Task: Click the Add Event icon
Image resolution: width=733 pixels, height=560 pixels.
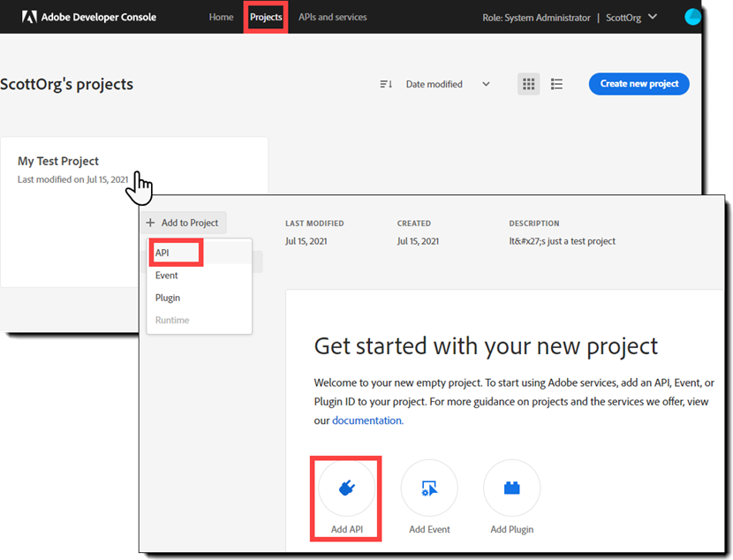Action: point(429,488)
